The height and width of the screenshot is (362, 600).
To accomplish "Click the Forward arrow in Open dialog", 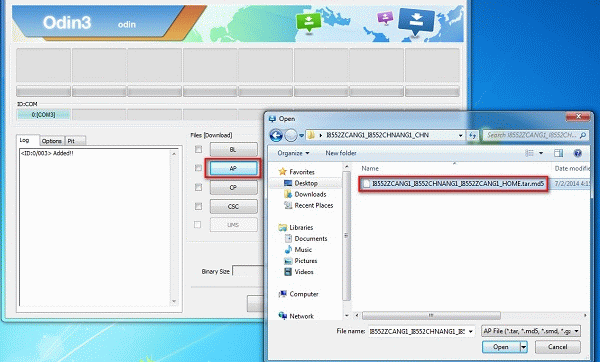I will (291, 135).
